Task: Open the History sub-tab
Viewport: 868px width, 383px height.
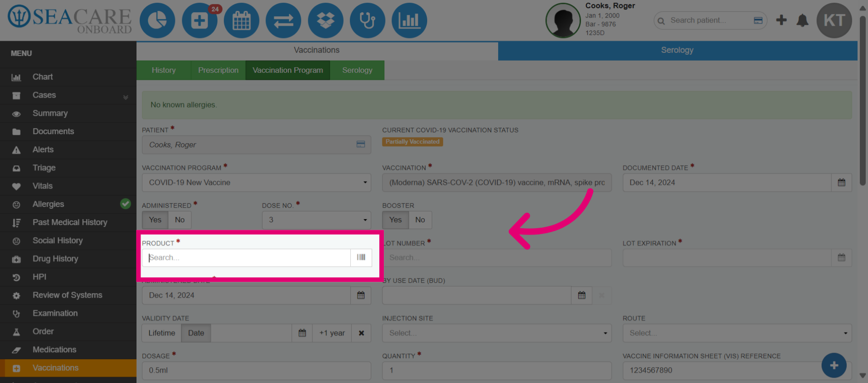Action: point(164,70)
